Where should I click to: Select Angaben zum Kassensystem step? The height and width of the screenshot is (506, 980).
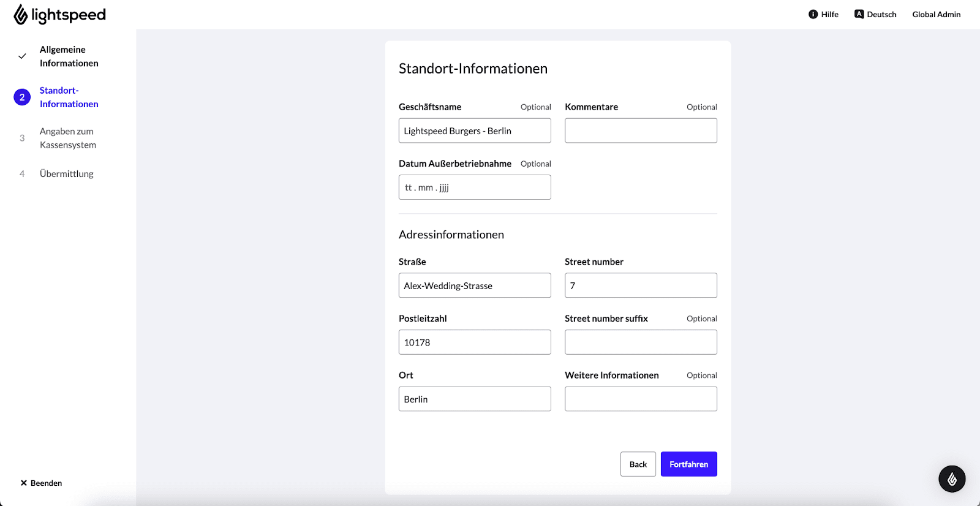[67, 138]
